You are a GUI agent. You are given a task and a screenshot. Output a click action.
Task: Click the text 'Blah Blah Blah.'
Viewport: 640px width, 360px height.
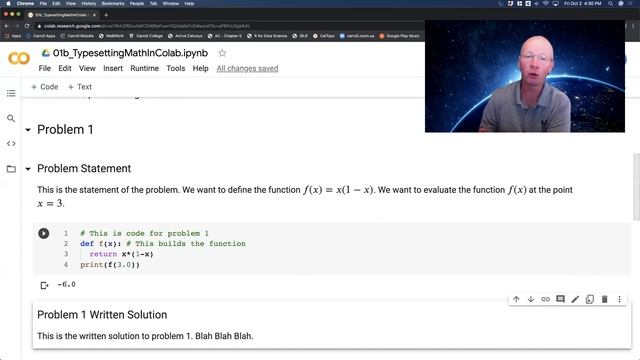224,336
